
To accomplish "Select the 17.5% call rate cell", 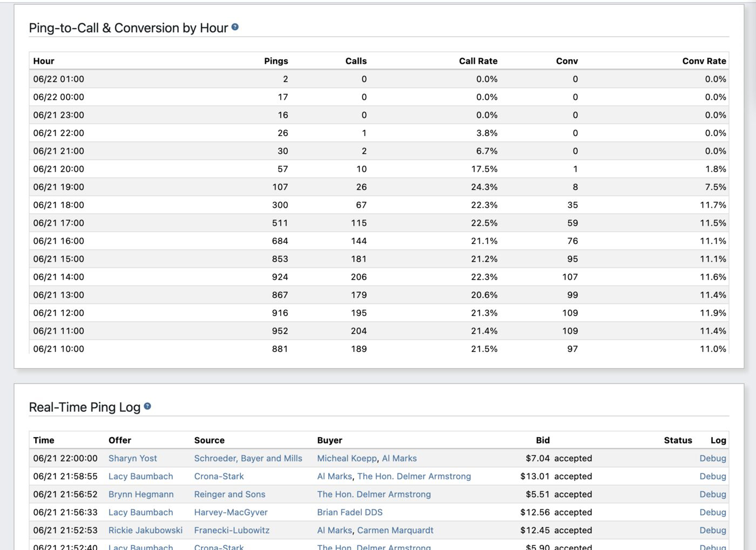I will [x=484, y=169].
